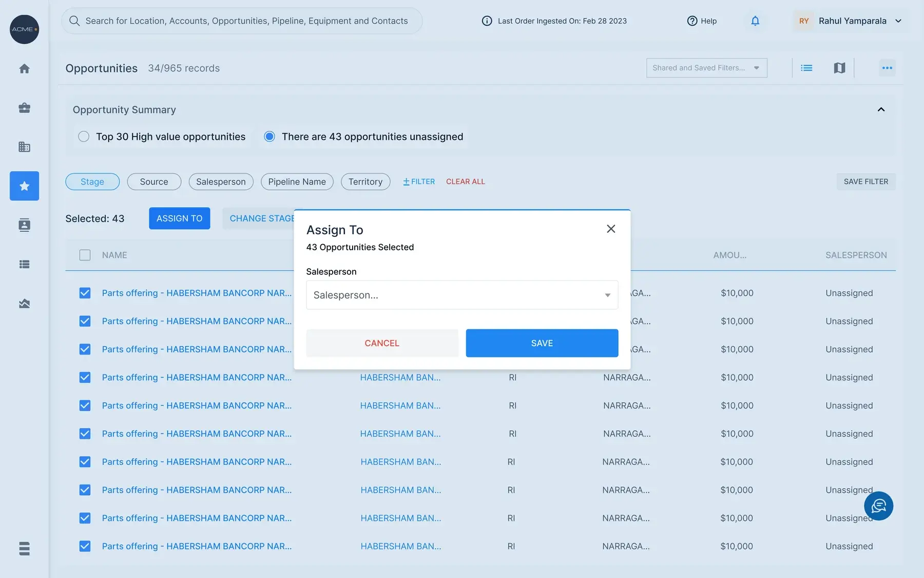
Task: Open the chat support bubble icon
Action: 878,506
